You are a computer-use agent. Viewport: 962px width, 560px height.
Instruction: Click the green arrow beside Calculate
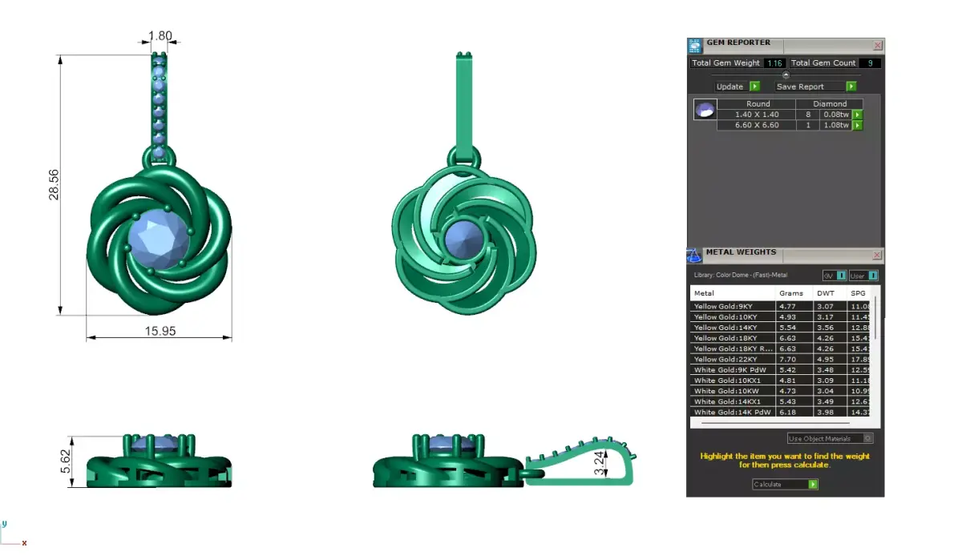(x=813, y=484)
